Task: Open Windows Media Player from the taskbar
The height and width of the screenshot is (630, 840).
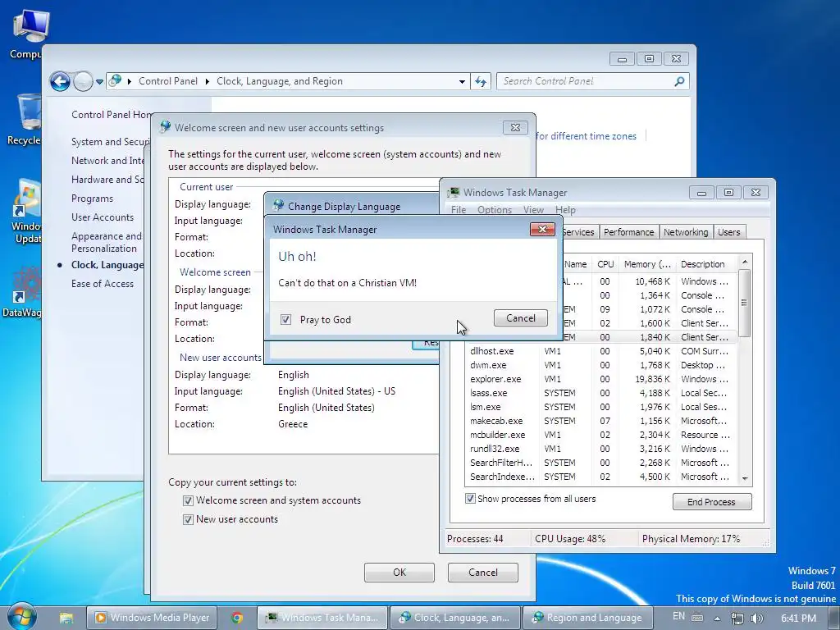Action: (x=152, y=618)
